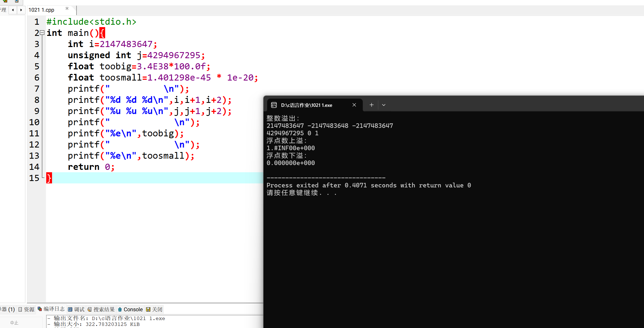Expand the terminal profile dropdown chevron
This screenshot has height=328, width=644.
[x=384, y=105]
